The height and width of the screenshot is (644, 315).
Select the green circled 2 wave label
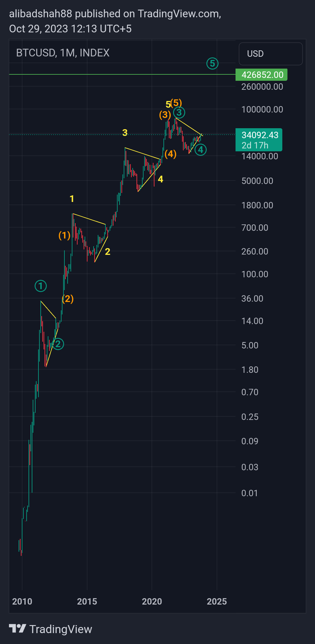pyautogui.click(x=58, y=344)
